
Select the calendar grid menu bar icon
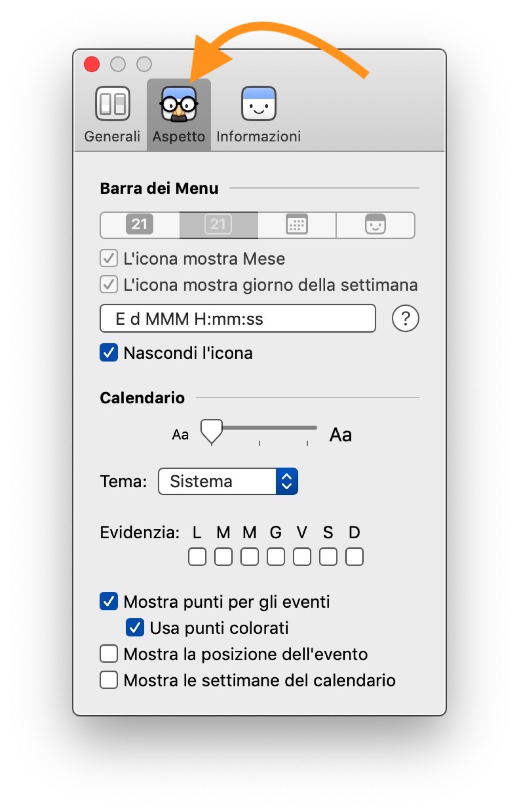[x=297, y=225]
